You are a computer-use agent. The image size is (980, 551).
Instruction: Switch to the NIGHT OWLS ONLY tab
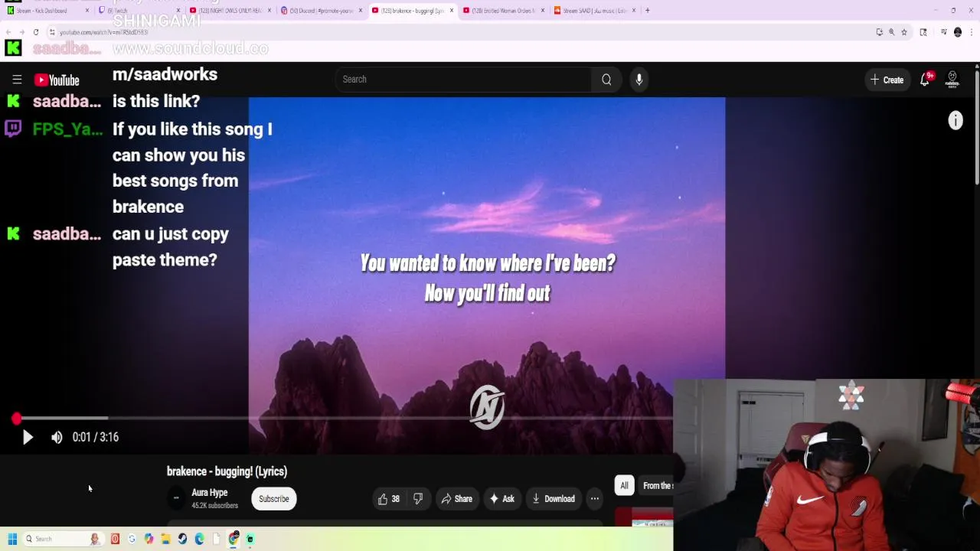pyautogui.click(x=230, y=11)
